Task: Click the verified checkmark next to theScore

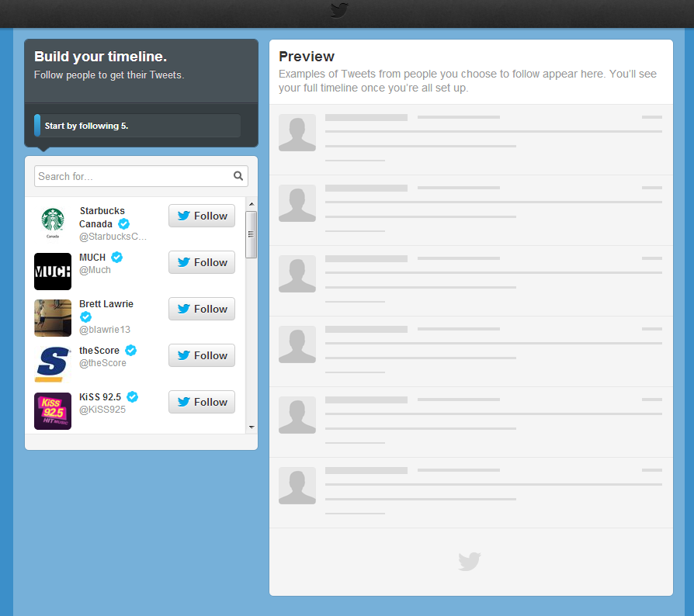Action: 130,350
